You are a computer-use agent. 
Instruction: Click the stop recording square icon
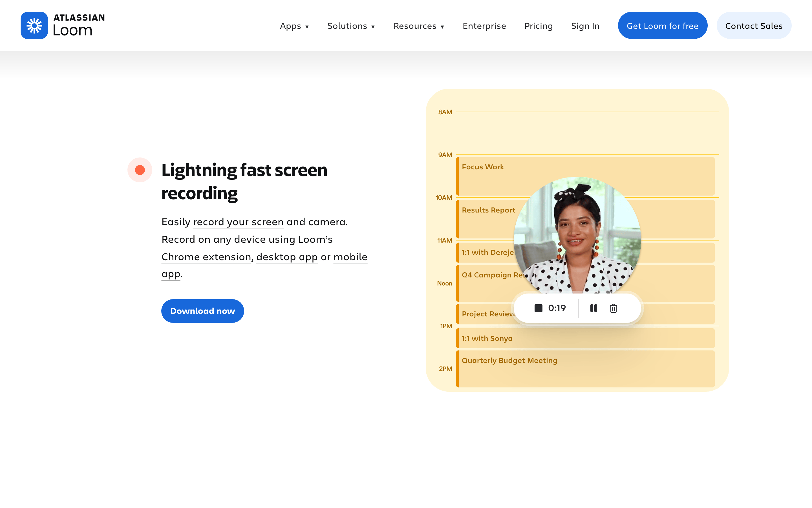pyautogui.click(x=538, y=308)
